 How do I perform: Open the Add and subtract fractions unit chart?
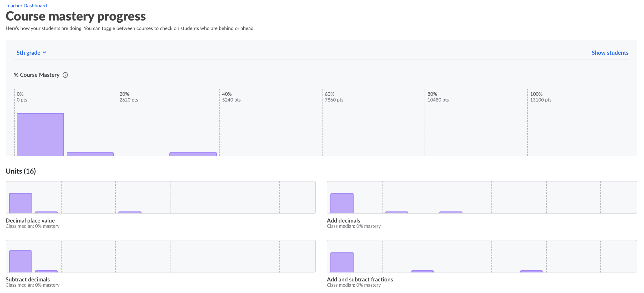pyautogui.click(x=481, y=256)
